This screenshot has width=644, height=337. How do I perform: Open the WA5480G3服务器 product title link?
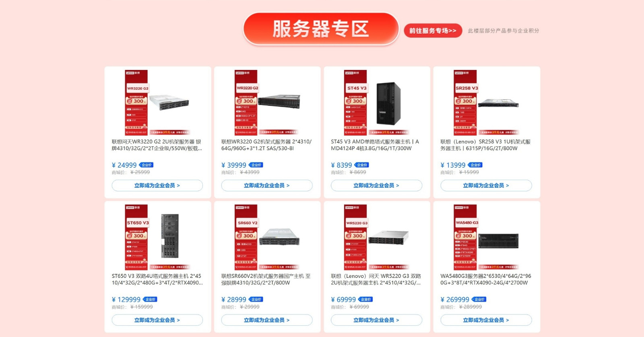[486, 279]
